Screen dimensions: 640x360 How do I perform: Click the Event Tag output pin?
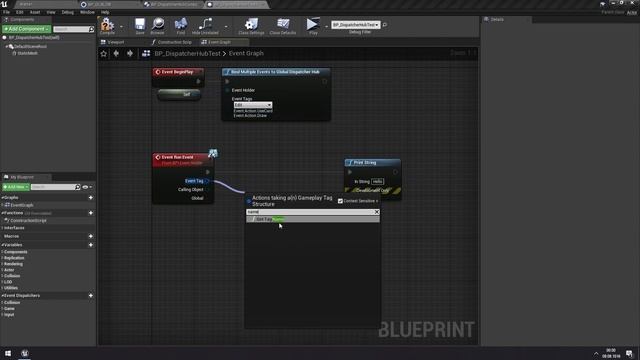[208, 181]
